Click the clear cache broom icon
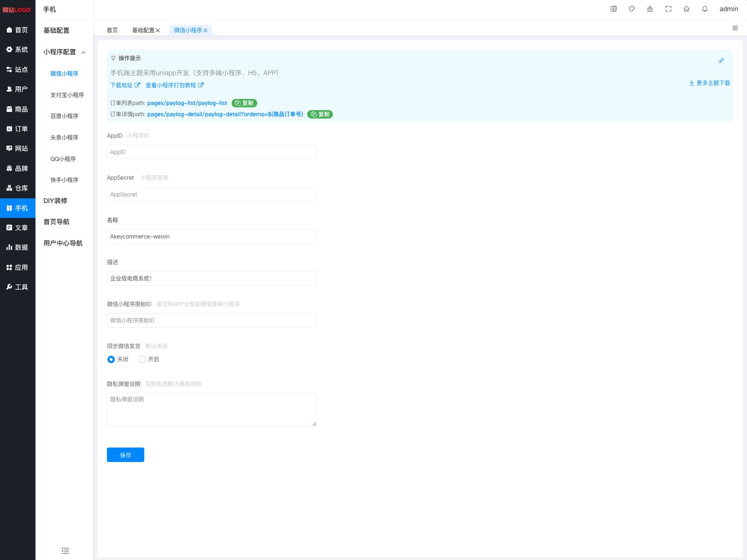 point(650,9)
